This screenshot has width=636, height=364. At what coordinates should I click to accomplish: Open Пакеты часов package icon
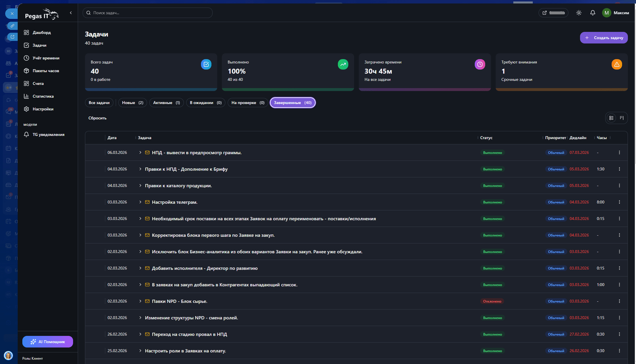(x=26, y=71)
